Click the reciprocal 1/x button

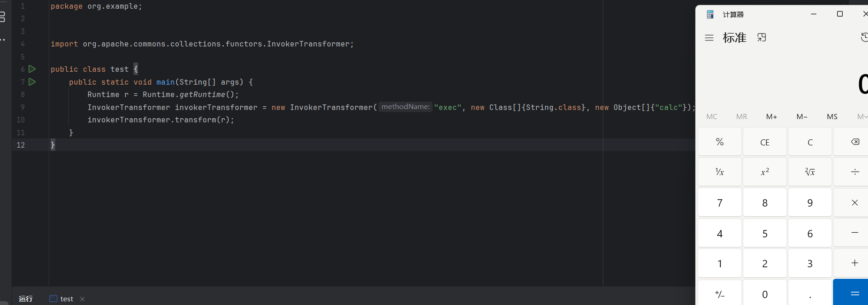point(719,172)
